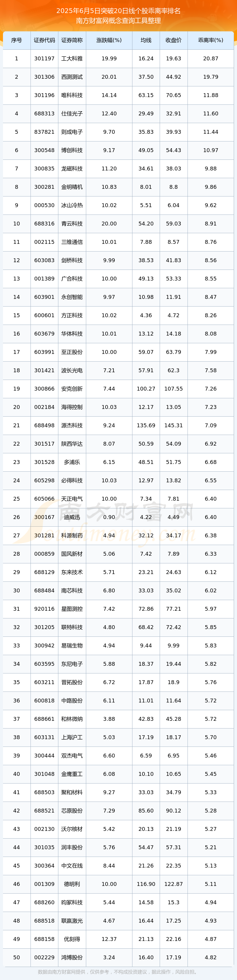This screenshot has height=980, width=237.
Task: Click stock name 晋拓股份
Action: pyautogui.click(x=72, y=682)
